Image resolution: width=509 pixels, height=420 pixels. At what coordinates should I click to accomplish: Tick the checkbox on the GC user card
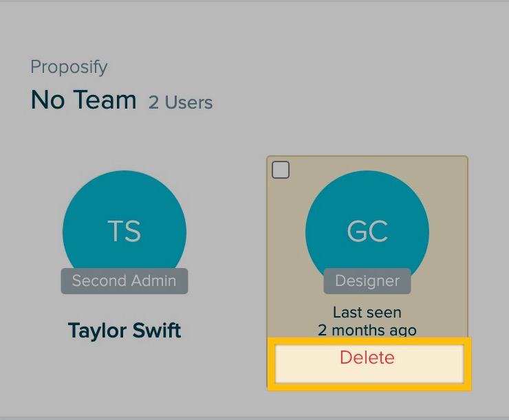click(x=281, y=170)
